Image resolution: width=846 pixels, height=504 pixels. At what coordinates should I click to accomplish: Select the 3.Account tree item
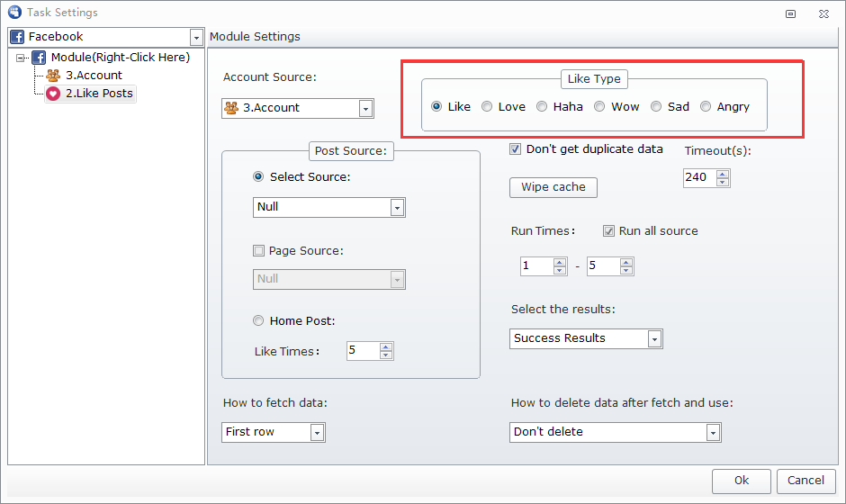[94, 75]
